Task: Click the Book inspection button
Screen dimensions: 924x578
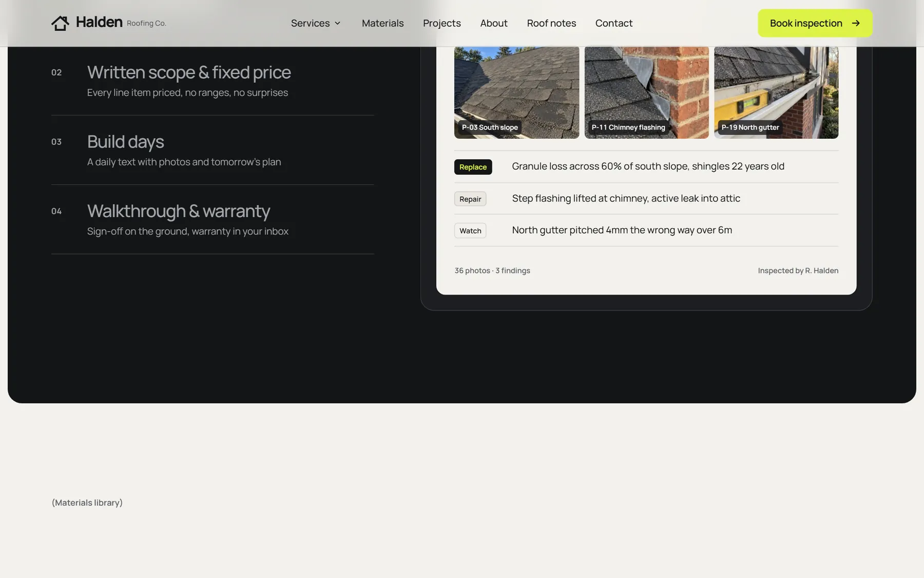Action: [x=815, y=23]
